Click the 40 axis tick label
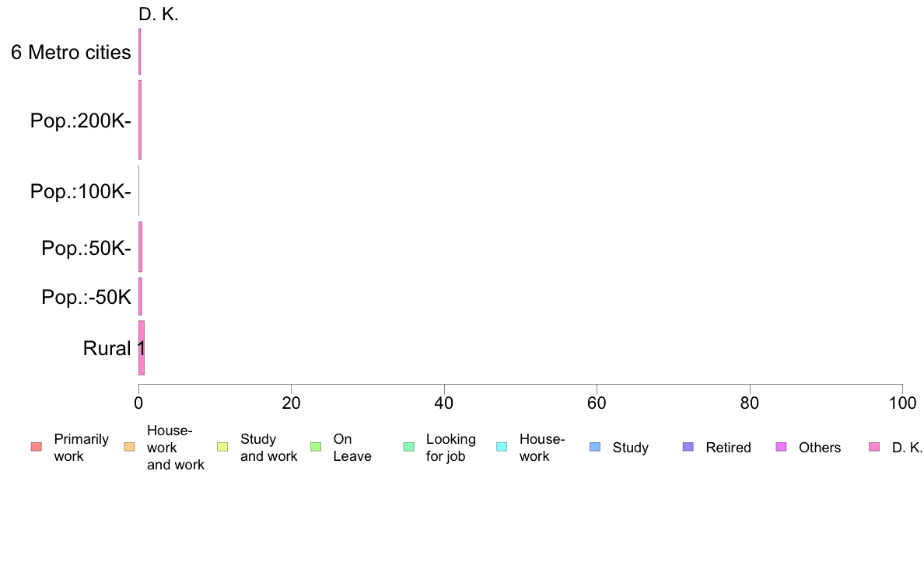 coord(444,403)
